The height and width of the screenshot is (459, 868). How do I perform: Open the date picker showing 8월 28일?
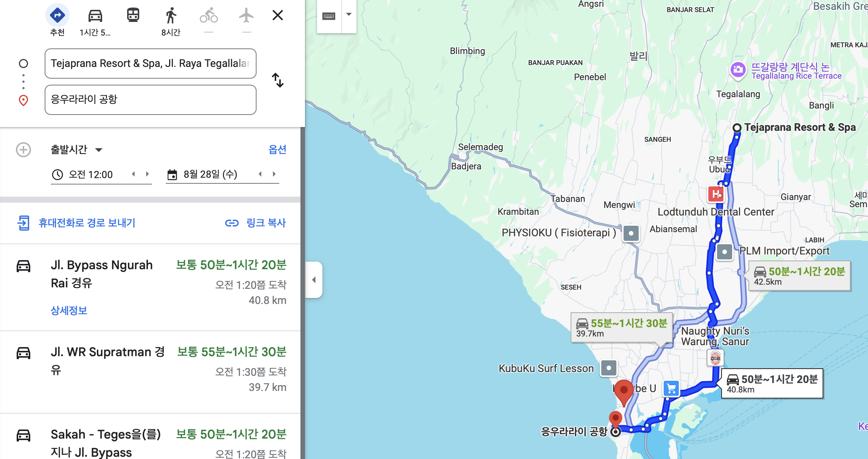coord(210,174)
